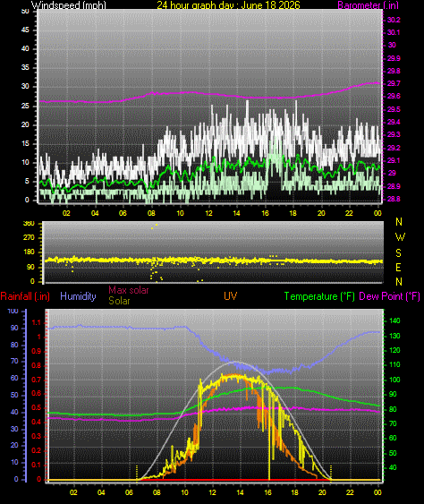Select 50 on the green temperature axis
The image size is (424, 504).
[393, 453]
